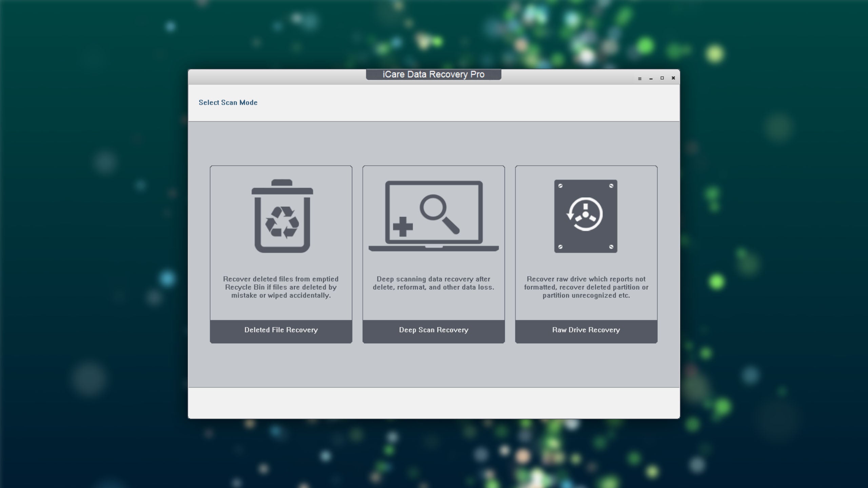Maximize the iCare Data Recovery window
This screenshot has width=868, height=488.
point(662,78)
